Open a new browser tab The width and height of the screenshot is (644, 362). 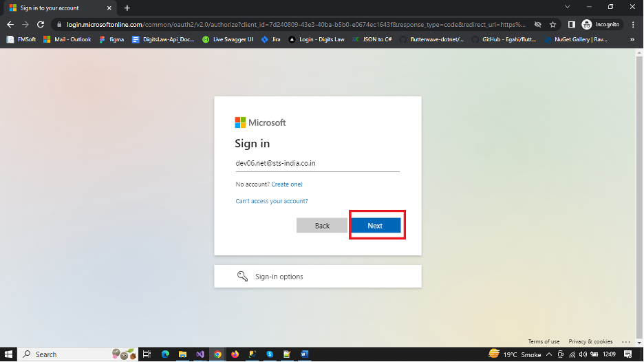(x=127, y=8)
